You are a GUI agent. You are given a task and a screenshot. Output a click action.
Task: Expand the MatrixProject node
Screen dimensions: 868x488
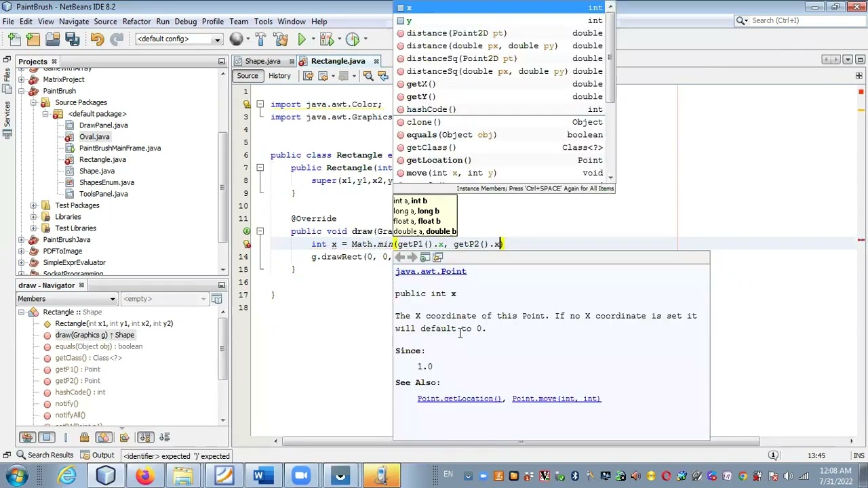click(22, 79)
